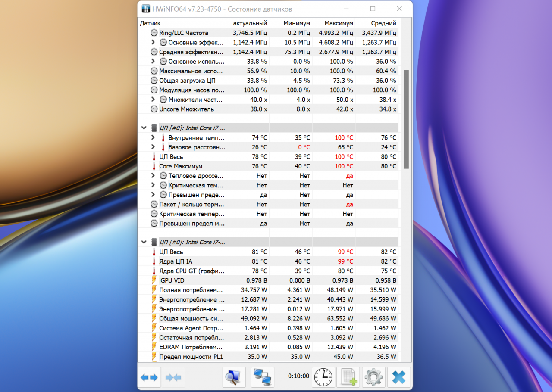The image size is (552, 392).
Task: Reset the clock timer icon
Action: point(323,377)
